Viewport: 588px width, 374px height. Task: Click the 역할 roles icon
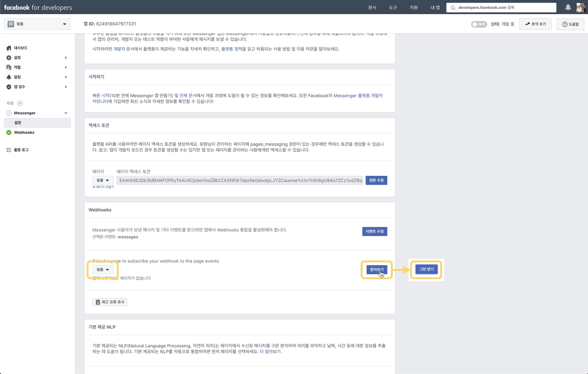coord(9,67)
